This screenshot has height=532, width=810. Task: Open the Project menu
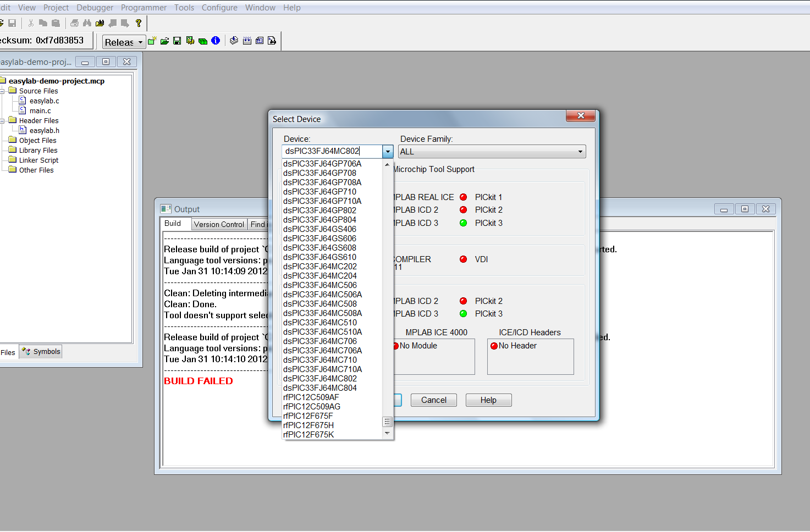pos(56,8)
